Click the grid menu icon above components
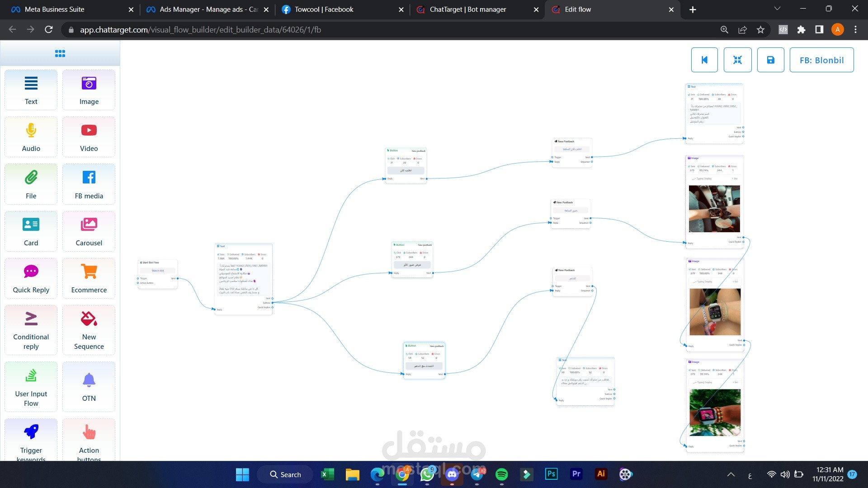 [x=60, y=53]
